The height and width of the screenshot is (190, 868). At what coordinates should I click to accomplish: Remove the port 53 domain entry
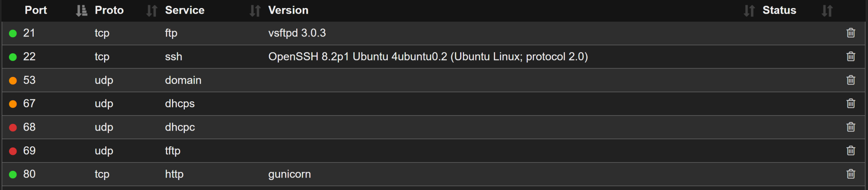tap(851, 80)
